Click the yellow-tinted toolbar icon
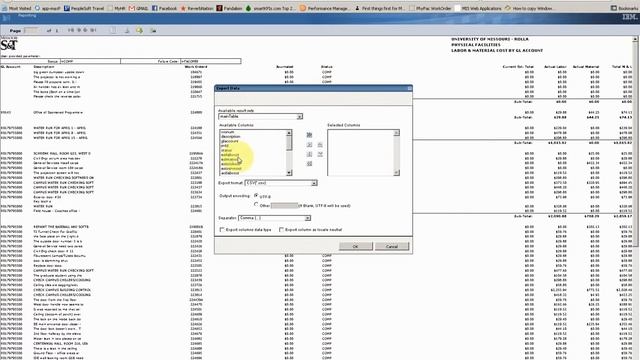The width and height of the screenshot is (640, 360). tap(140, 31)
